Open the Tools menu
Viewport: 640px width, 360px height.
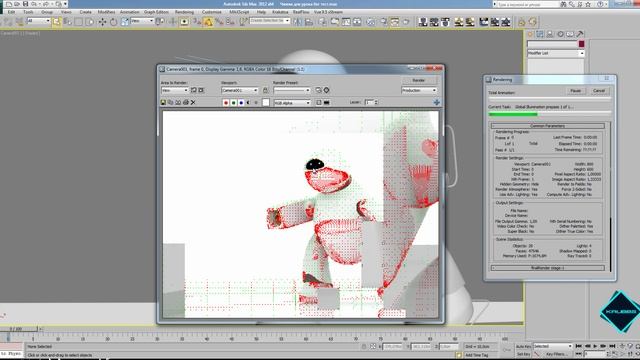pos(28,12)
